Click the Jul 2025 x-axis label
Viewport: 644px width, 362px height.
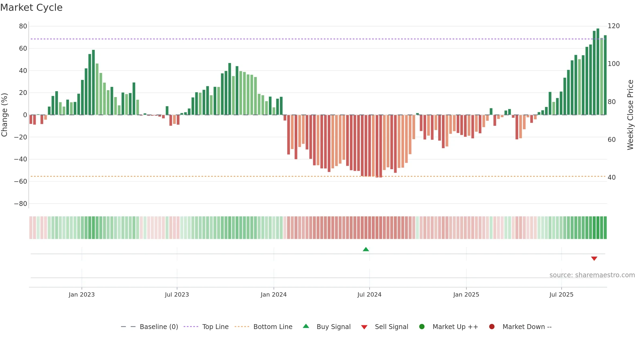click(x=561, y=295)
